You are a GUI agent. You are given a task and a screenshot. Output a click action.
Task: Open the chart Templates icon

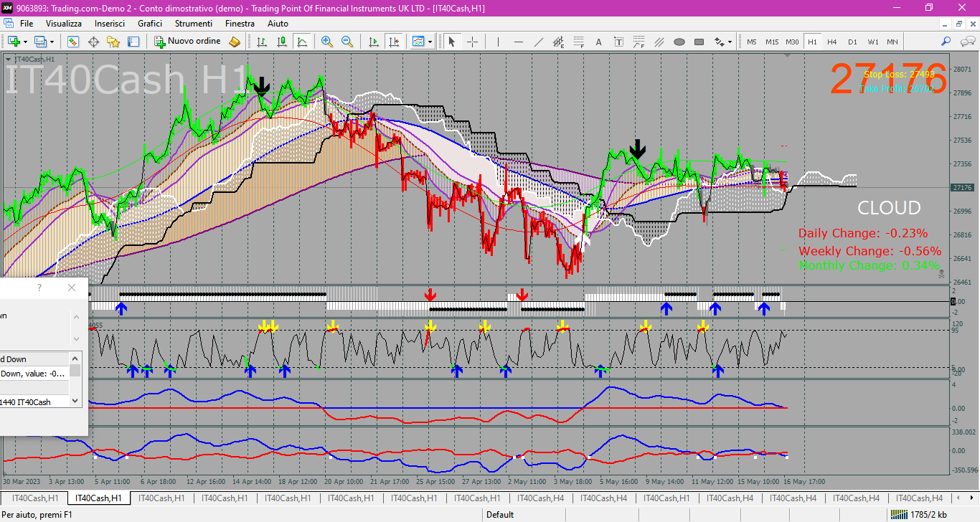click(x=418, y=42)
